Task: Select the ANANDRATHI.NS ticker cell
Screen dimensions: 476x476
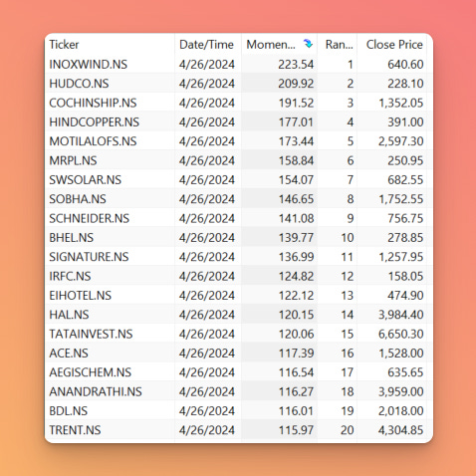Action: point(96,391)
